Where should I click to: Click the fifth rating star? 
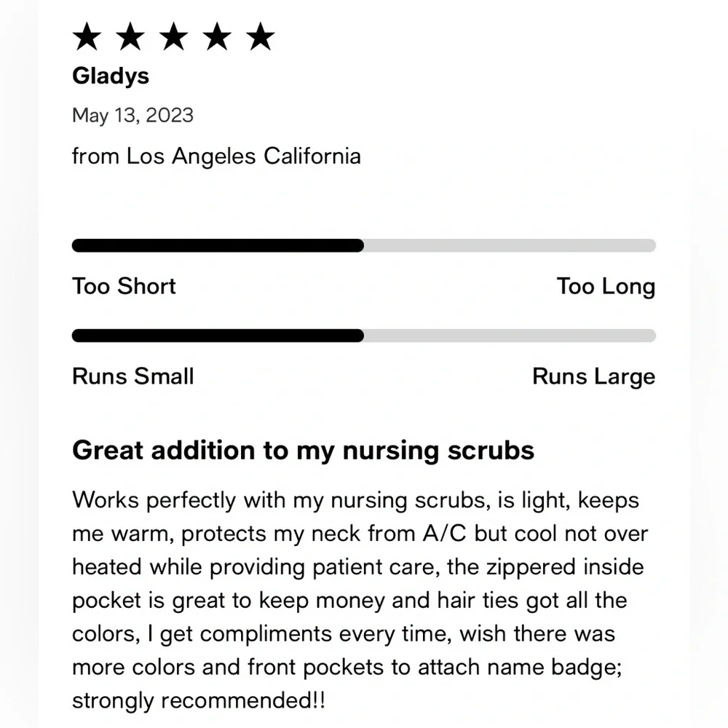point(260,36)
